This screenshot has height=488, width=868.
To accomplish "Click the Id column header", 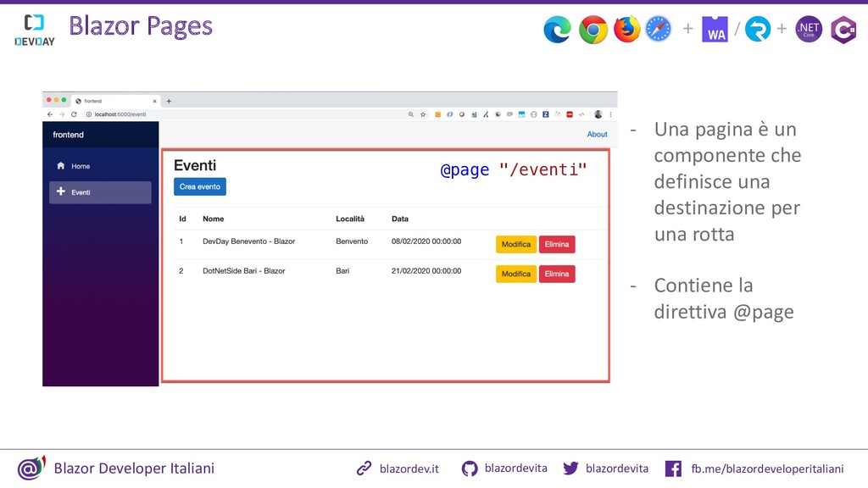I will point(182,219).
